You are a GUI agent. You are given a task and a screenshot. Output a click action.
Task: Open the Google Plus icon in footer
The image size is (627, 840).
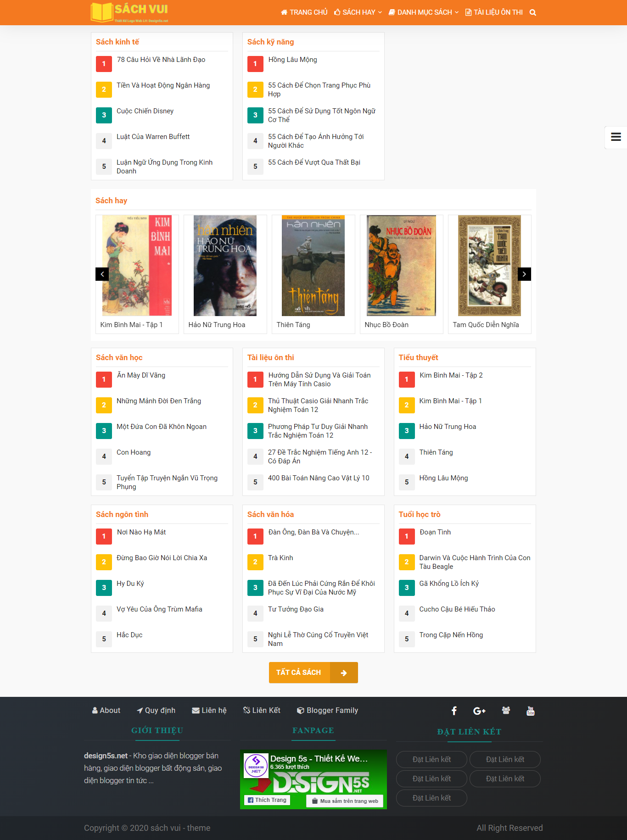point(479,711)
